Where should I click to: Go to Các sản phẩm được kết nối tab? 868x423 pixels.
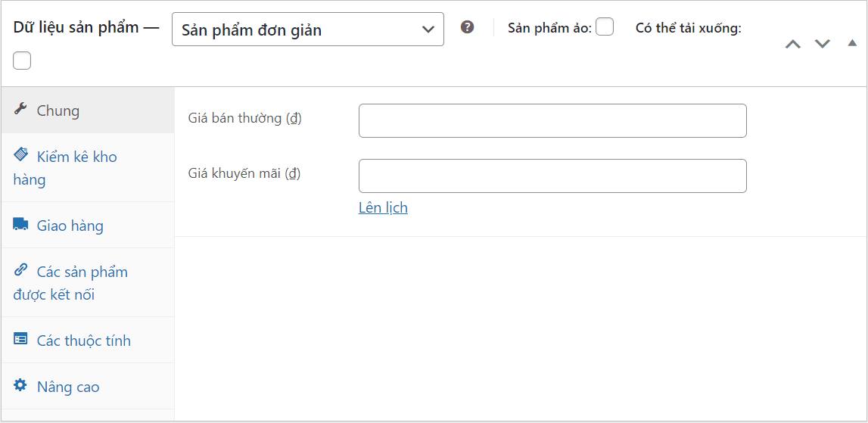coord(88,283)
